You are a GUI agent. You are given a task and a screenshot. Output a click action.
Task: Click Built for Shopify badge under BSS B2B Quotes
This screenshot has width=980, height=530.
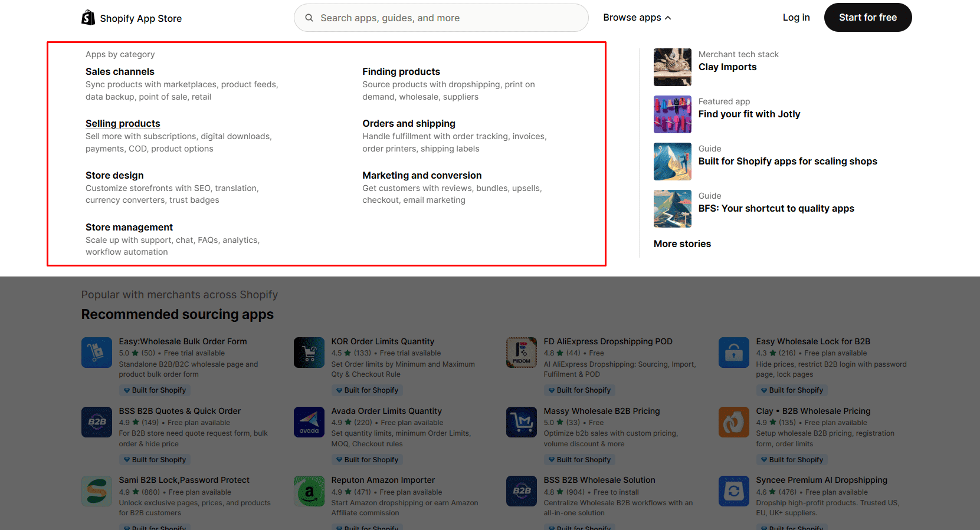coord(155,460)
